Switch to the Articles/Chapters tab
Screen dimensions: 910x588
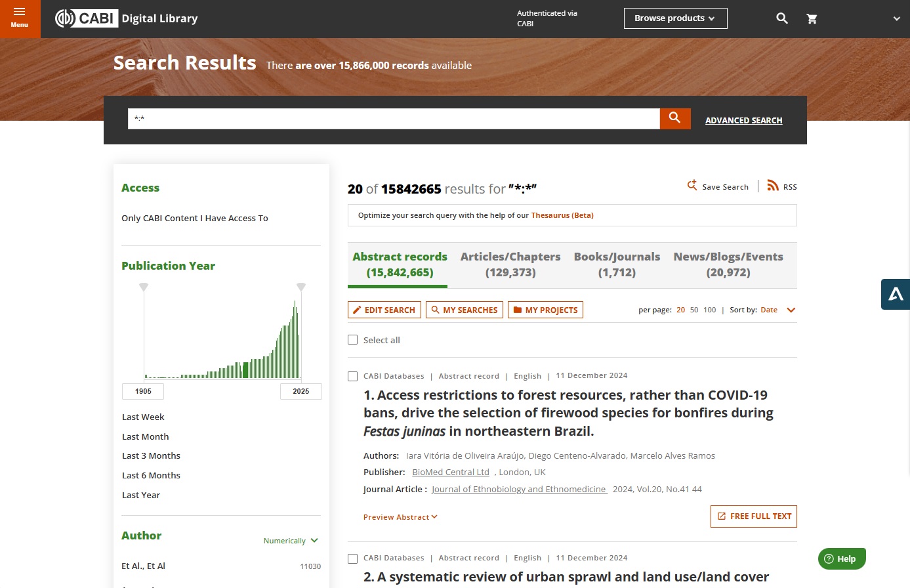510,264
